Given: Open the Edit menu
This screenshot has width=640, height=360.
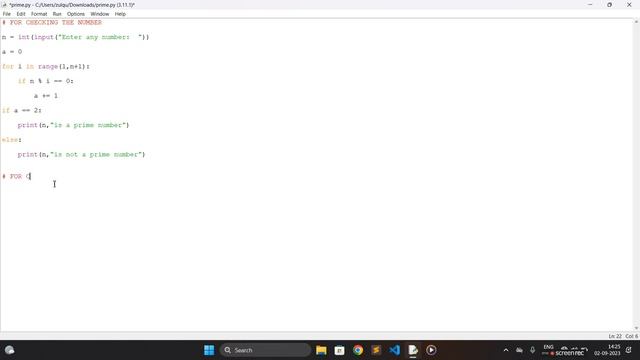Looking at the screenshot, I should click(21, 14).
